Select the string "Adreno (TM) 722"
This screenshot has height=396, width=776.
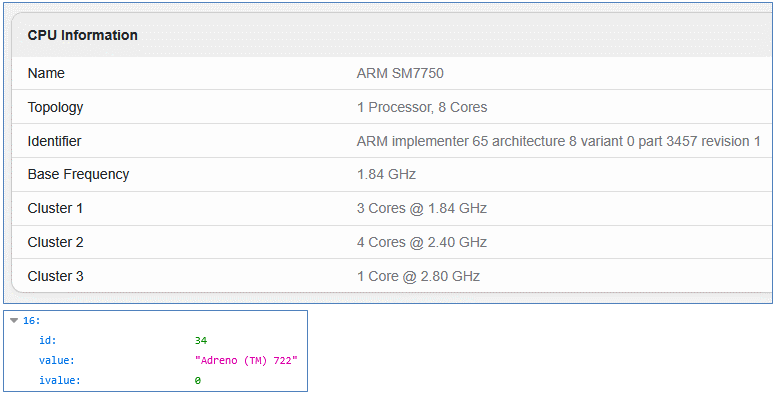click(x=246, y=360)
